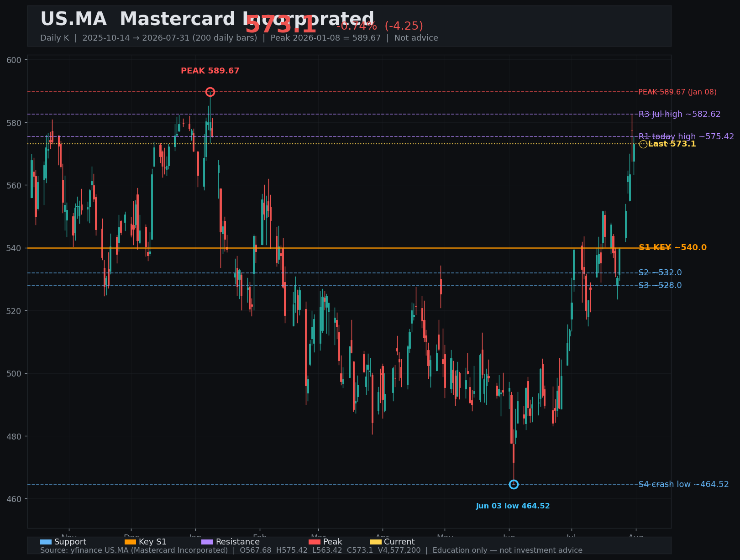Screen dimensions: 740x560
Task: Click the 540 tick on the price axis
Action: (x=15, y=248)
